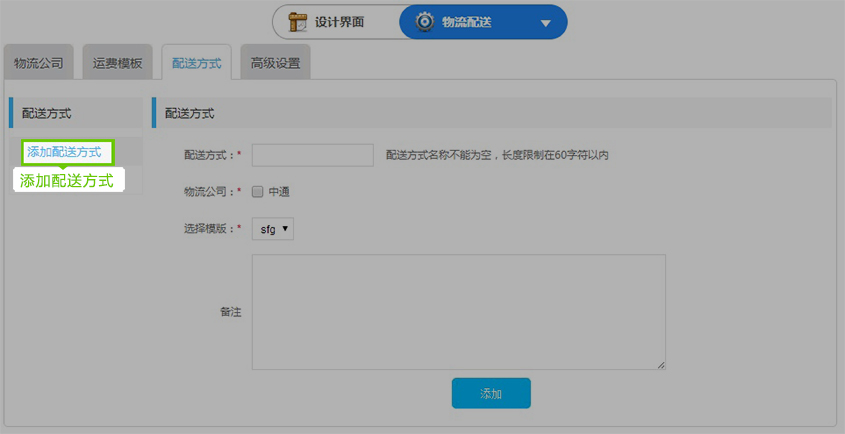
Task: Click the right panel 配送方式 header
Action: click(x=190, y=114)
